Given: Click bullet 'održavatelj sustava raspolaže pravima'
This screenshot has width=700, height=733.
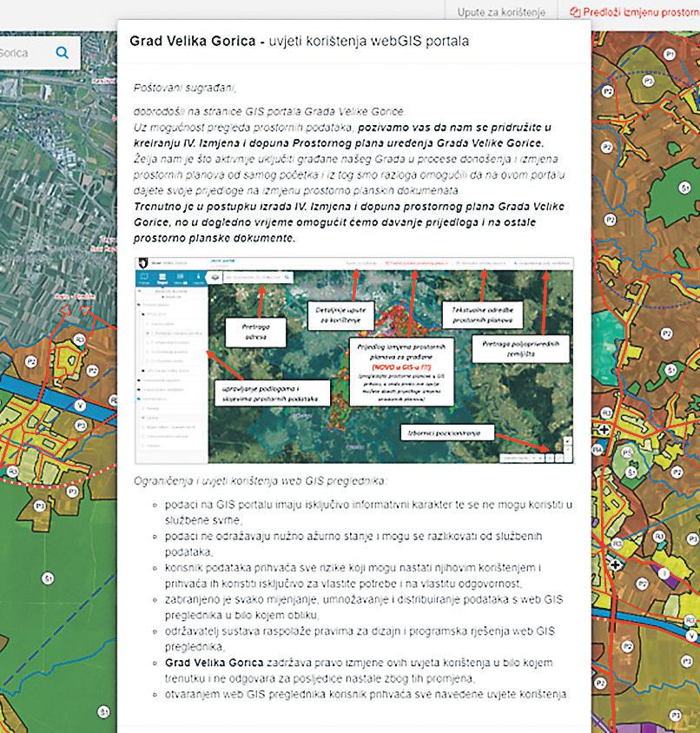Looking at the screenshot, I should click(x=360, y=639).
